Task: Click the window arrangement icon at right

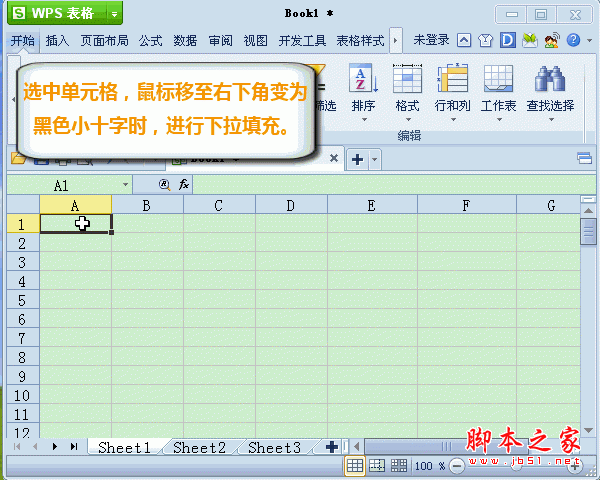Action: pos(584,158)
